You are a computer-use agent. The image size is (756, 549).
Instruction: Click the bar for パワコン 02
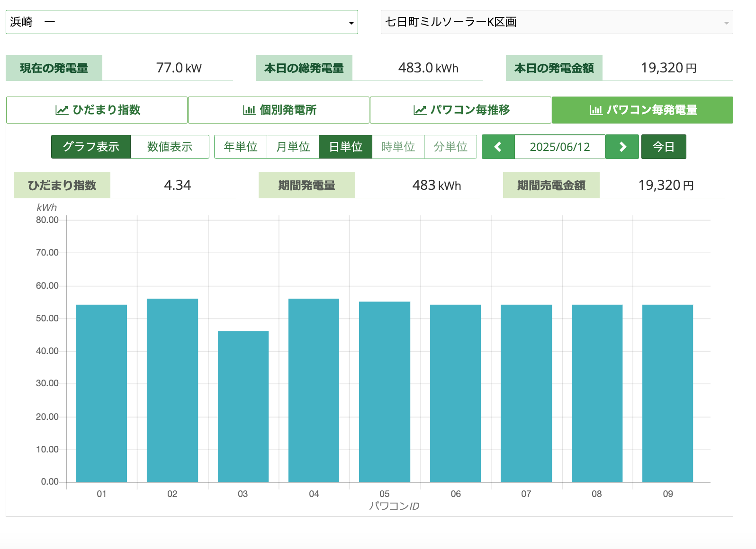tap(172, 390)
